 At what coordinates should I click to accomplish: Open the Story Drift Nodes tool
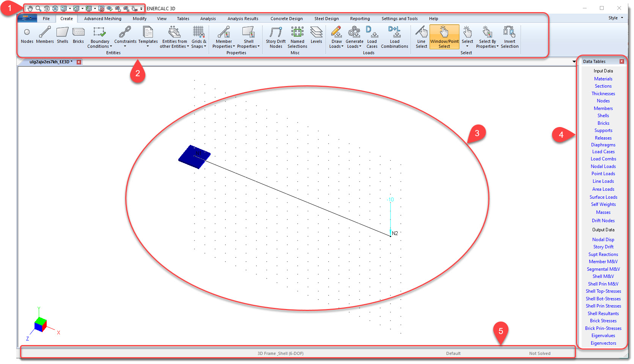click(x=276, y=37)
